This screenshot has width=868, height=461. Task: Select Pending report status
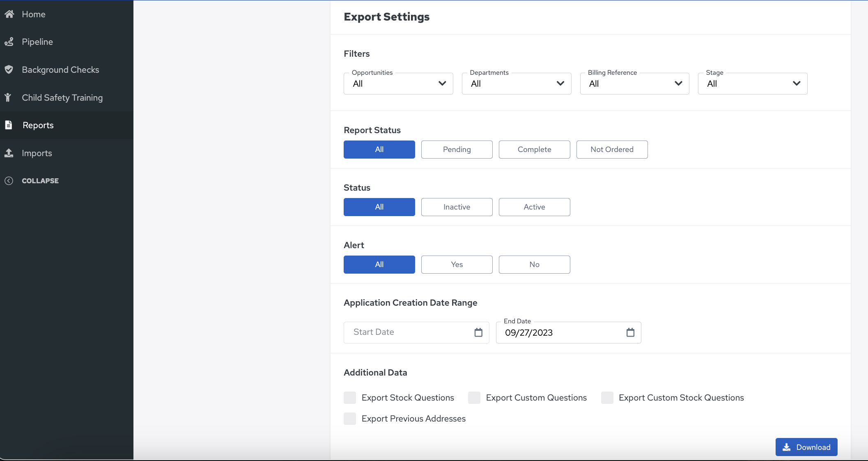[x=457, y=150]
